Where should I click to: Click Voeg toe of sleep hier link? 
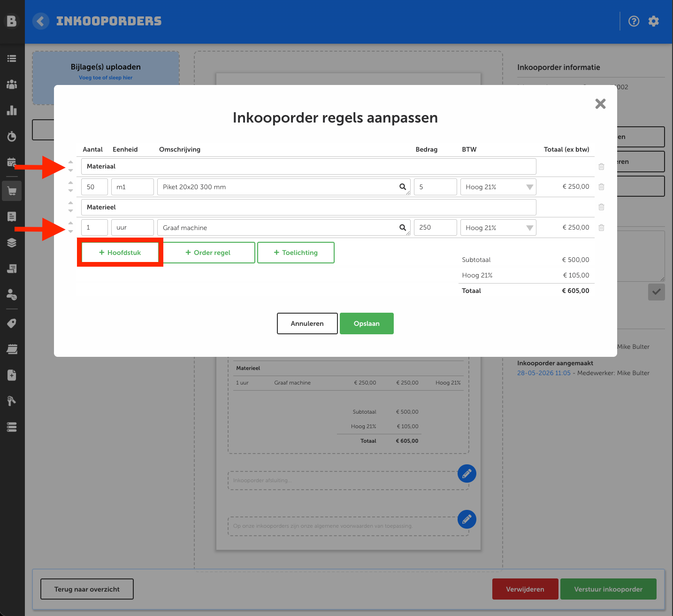[106, 77]
